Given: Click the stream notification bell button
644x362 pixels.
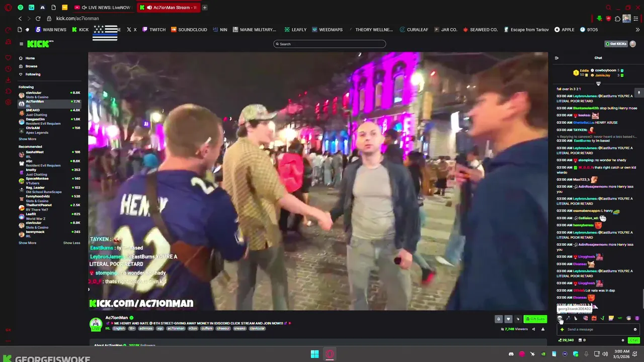Looking at the screenshot, I should click(499, 319).
